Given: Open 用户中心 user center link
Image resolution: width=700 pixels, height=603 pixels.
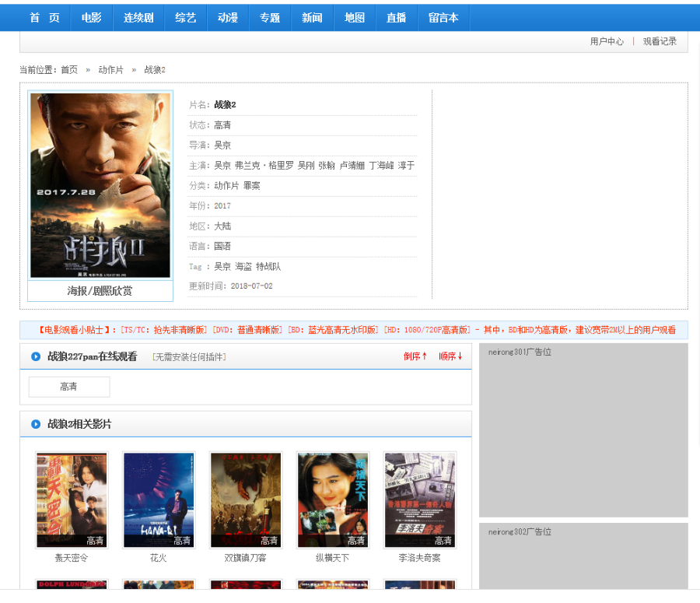Looking at the screenshot, I should click(x=607, y=41).
